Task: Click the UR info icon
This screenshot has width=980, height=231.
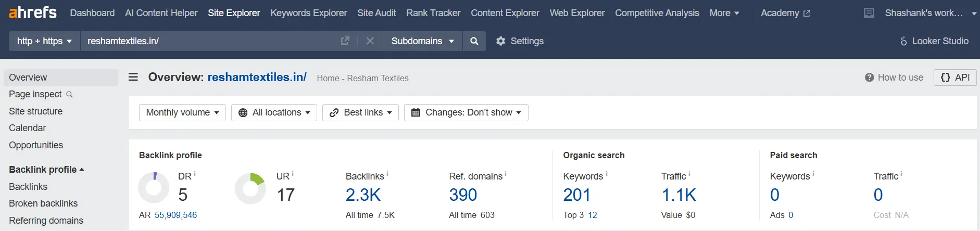Action: [x=293, y=174]
